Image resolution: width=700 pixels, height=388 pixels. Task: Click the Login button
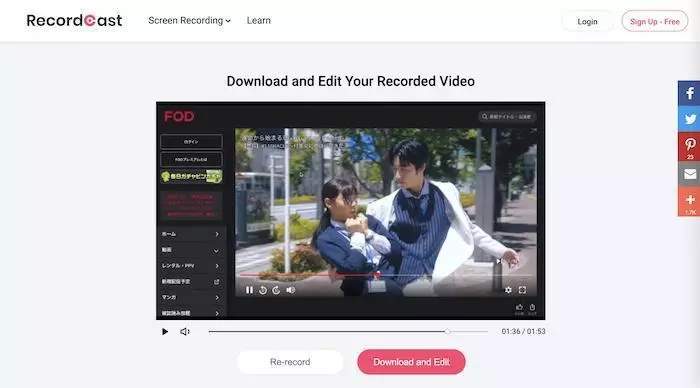coord(587,21)
